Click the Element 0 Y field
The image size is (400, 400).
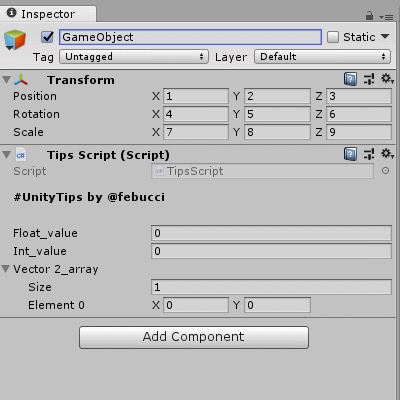(277, 305)
